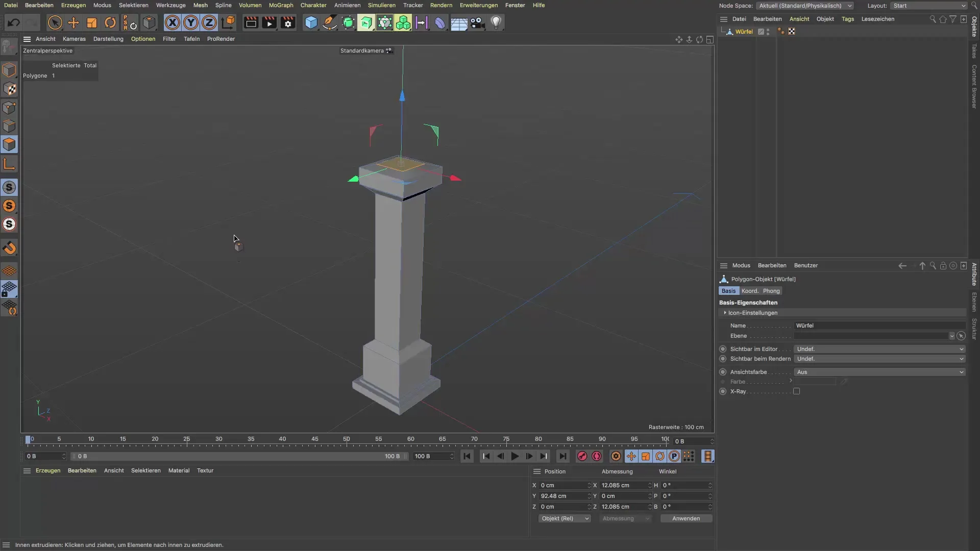Click timeline ruler at frame 50
This screenshot has height=551, width=980.
347,440
